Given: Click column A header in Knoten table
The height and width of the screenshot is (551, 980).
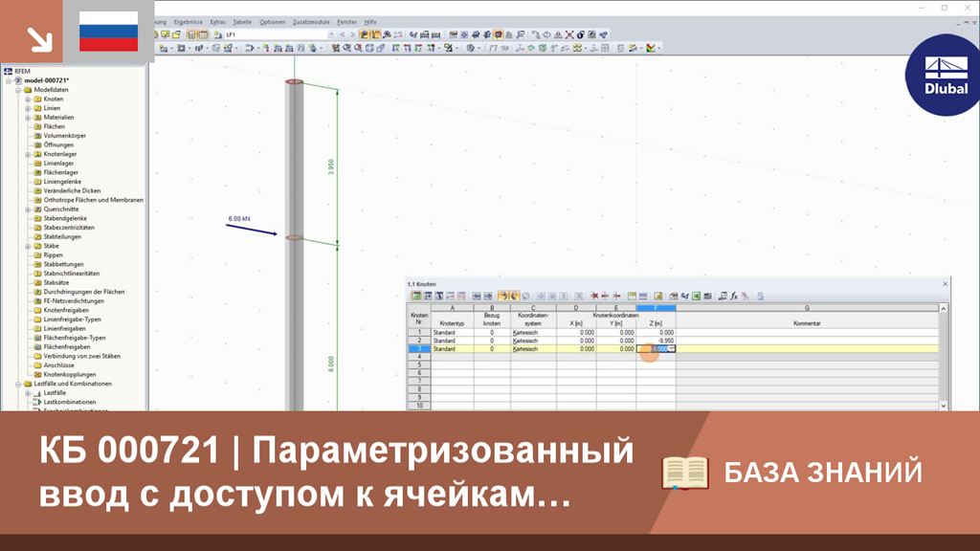Looking at the screenshot, I should coord(452,308).
